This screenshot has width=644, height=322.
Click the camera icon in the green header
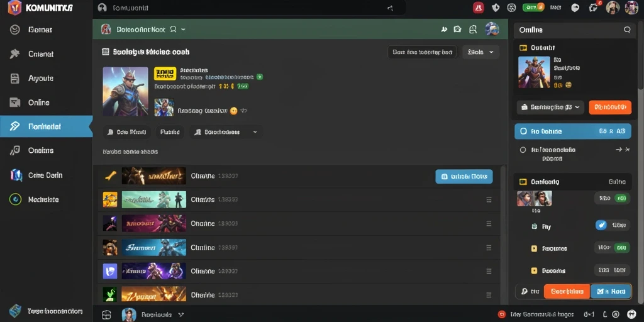457,29
